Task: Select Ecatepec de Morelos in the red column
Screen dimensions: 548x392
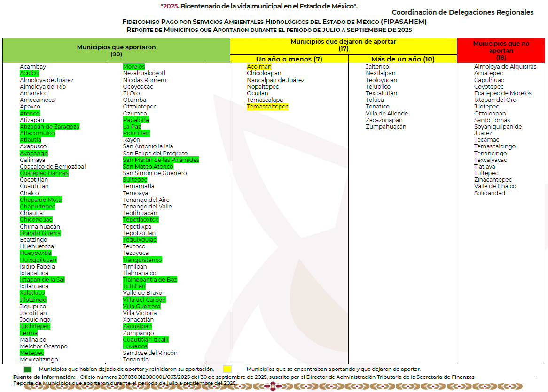Action: (x=502, y=93)
